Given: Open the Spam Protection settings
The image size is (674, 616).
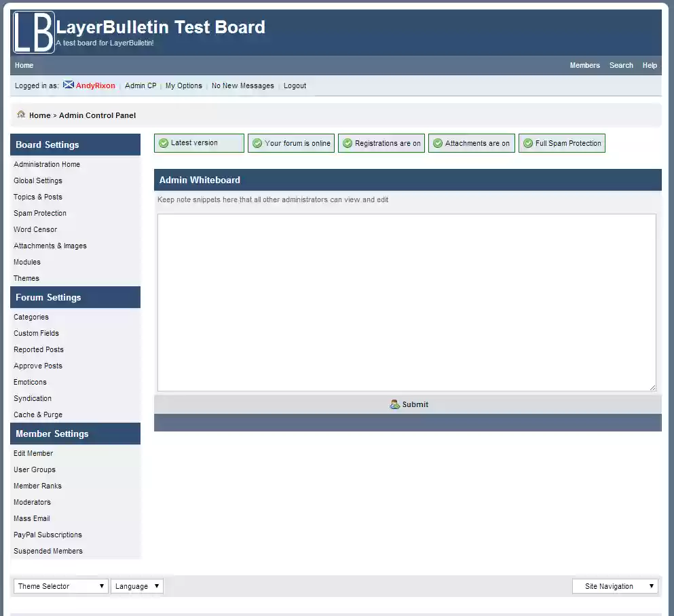Looking at the screenshot, I should point(40,213).
